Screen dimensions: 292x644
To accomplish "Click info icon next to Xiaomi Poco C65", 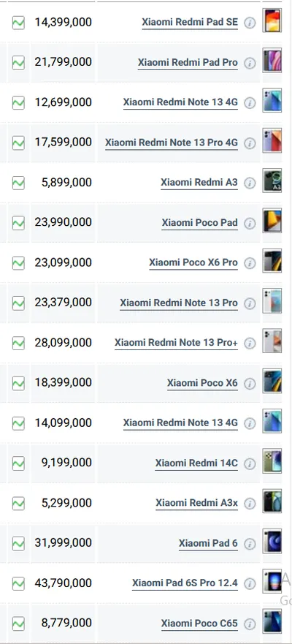I will point(250,624).
